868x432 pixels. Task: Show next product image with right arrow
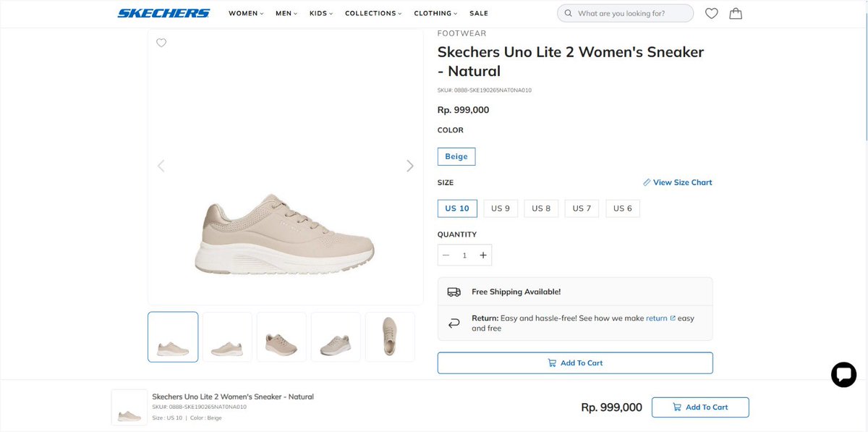pos(409,166)
